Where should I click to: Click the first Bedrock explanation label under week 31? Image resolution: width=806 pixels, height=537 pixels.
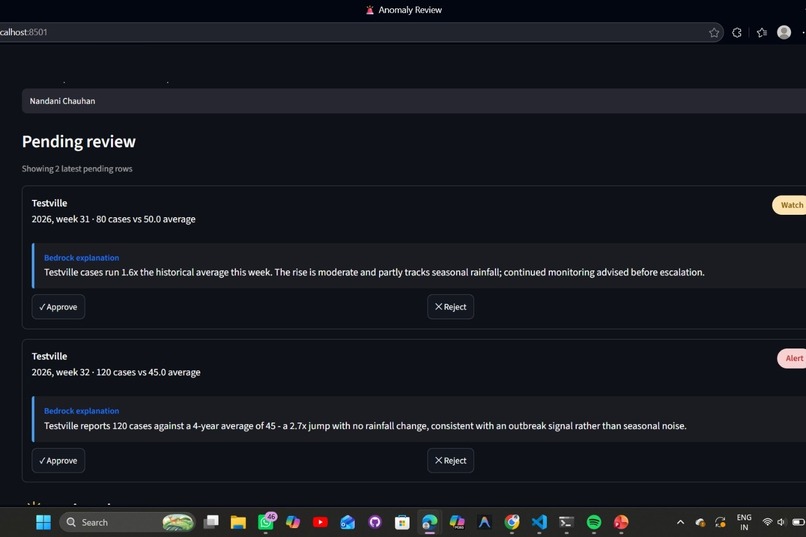click(82, 258)
